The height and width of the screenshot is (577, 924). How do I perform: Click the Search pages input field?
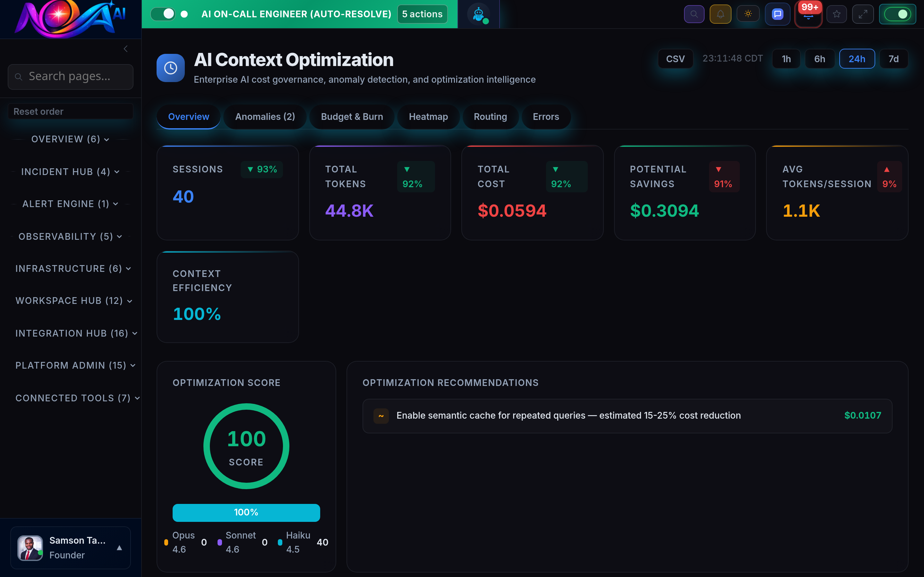[70, 76]
